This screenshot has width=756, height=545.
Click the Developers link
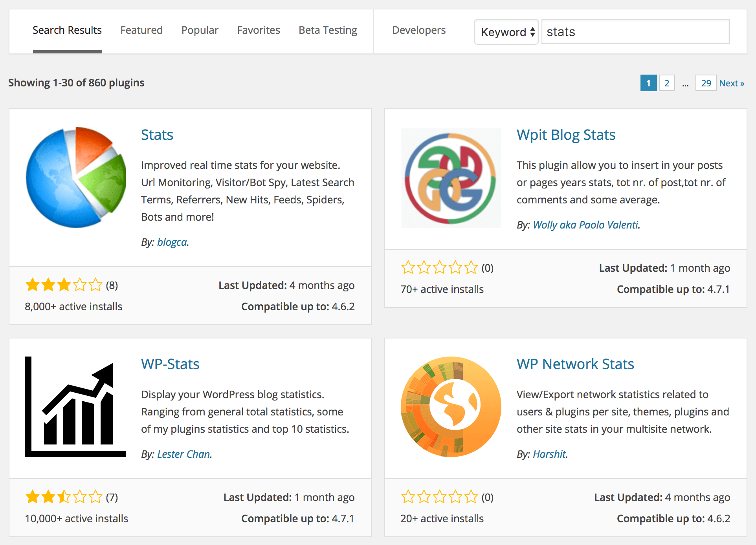[419, 30]
